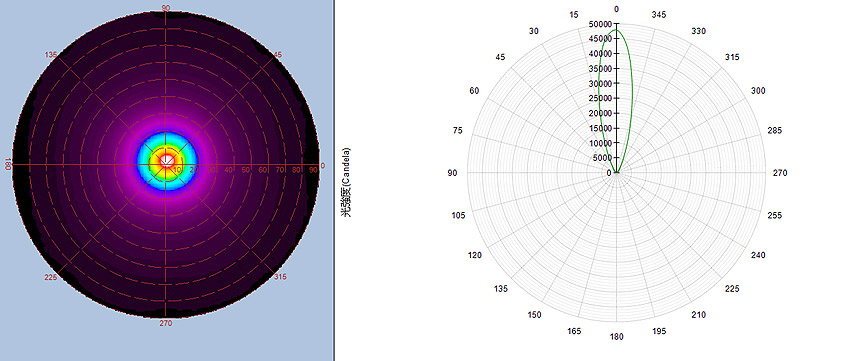
Task: Click the 315 degree label on the polar plot
Action: (732, 57)
